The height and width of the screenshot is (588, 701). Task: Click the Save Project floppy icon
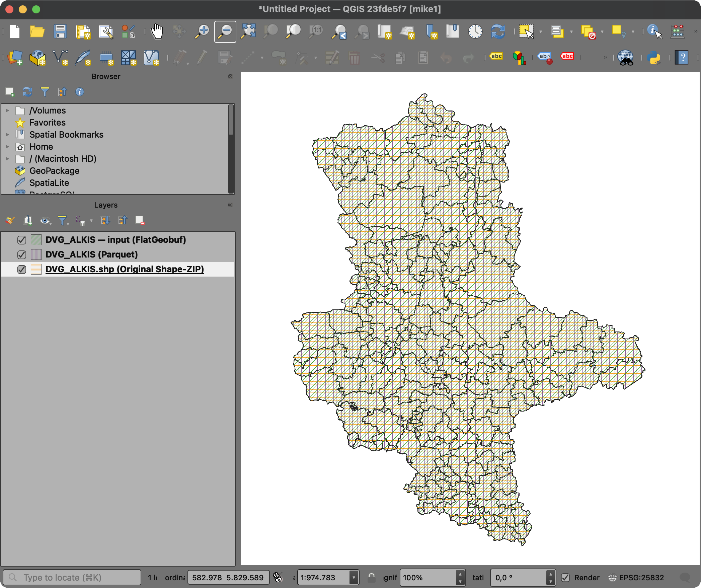[60, 32]
